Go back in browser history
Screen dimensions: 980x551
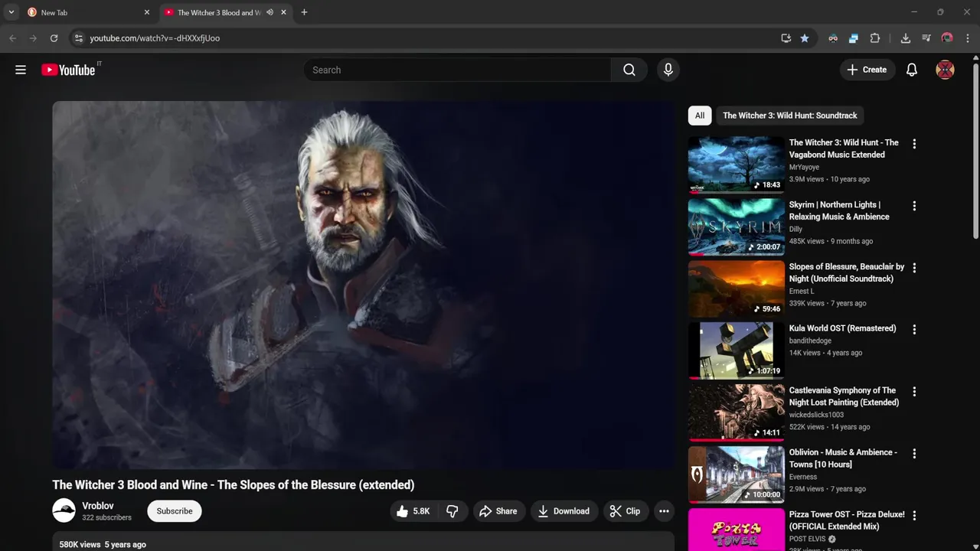(13, 38)
